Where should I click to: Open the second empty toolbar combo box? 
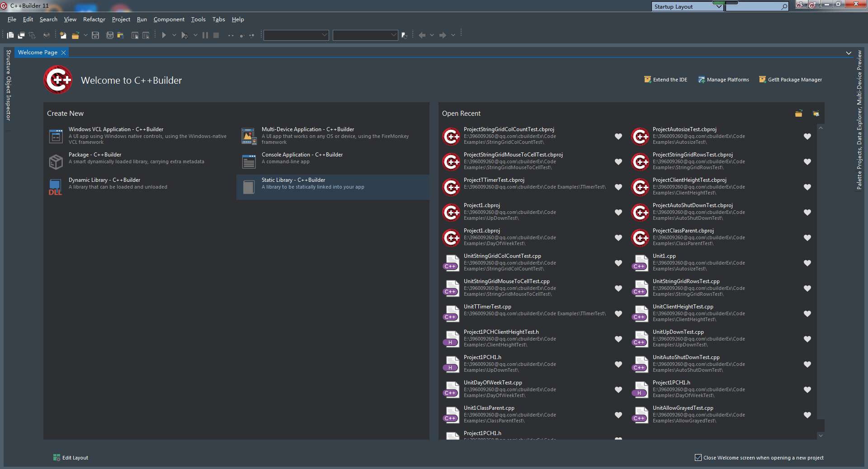click(365, 35)
